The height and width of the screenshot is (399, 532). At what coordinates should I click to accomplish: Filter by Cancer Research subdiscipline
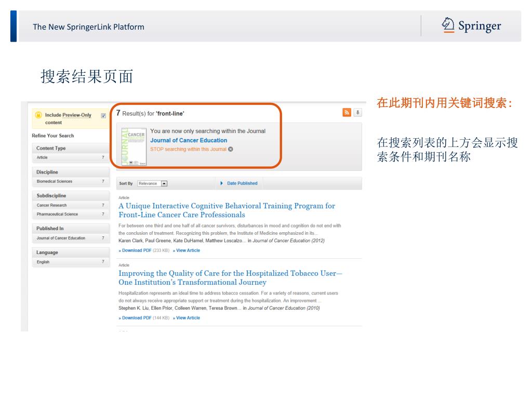(x=71, y=205)
